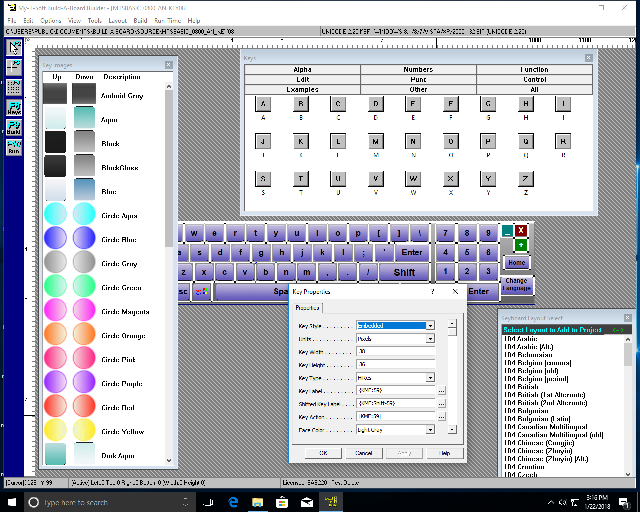The width and height of the screenshot is (640, 512).
Task: Click the Windows Start button
Action: click(x=11, y=501)
